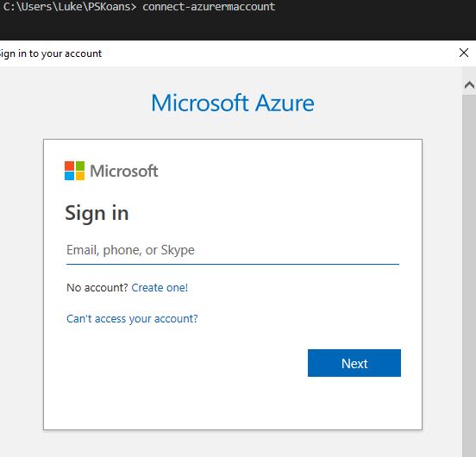Click the scroll up arrow on the scrollbar
This screenshot has height=457, width=476.
point(469,85)
